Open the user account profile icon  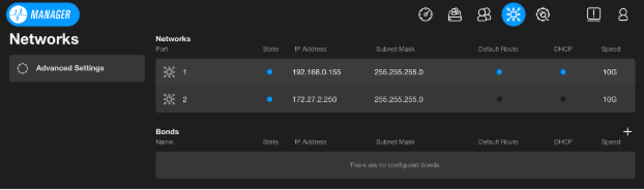tap(623, 15)
